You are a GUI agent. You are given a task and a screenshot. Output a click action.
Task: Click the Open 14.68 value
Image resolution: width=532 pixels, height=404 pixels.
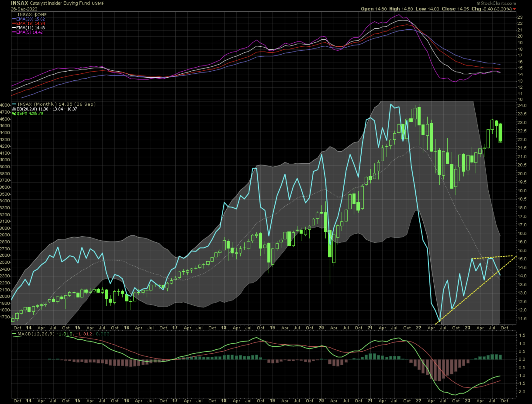tap(374, 9)
